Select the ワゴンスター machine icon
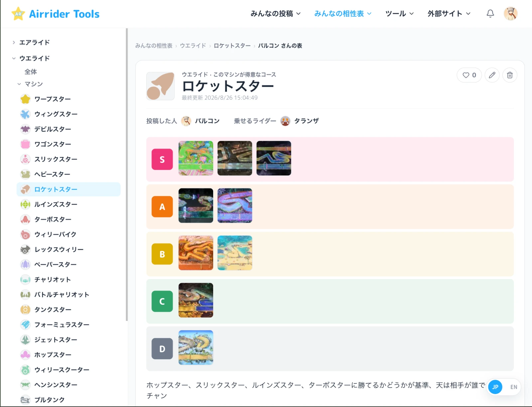 (x=25, y=144)
